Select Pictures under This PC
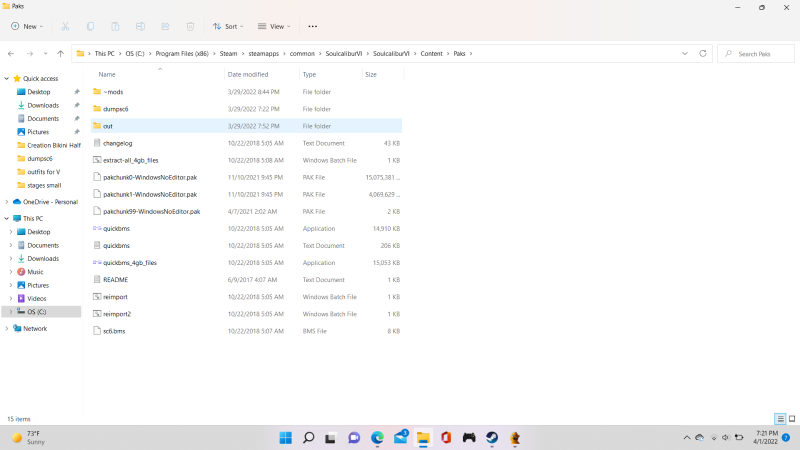The image size is (800, 450). click(38, 285)
